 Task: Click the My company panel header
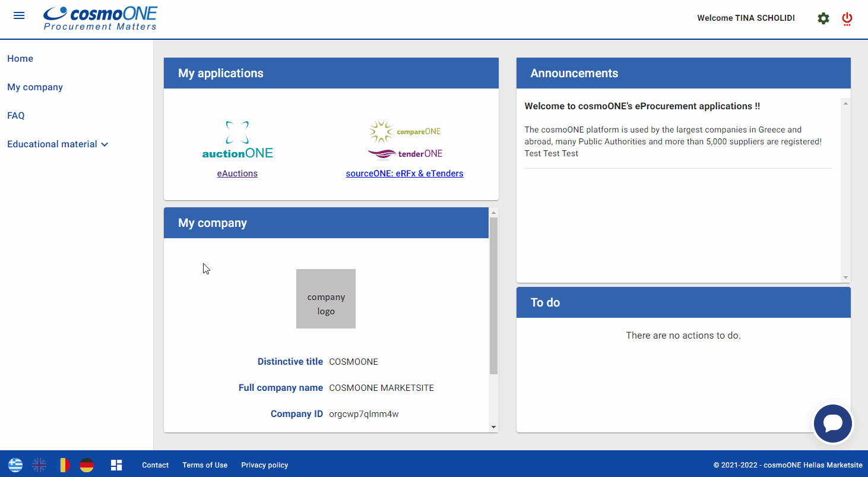(326, 223)
